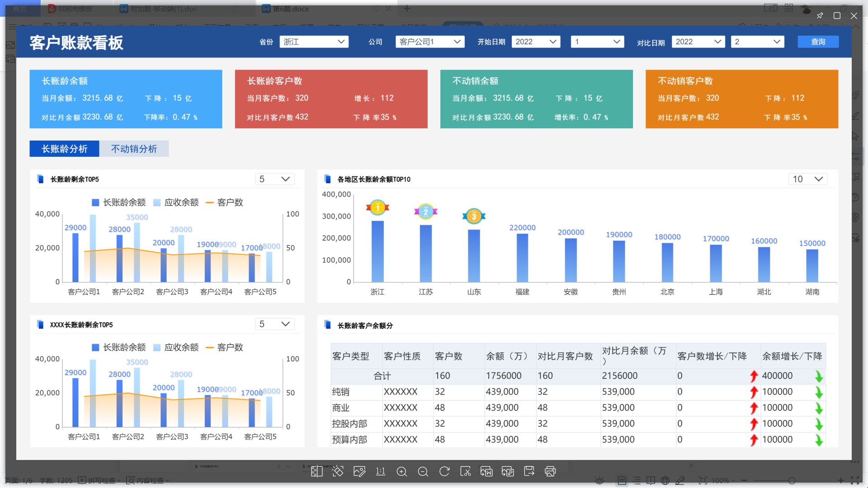The width and height of the screenshot is (868, 488).
Task: Click the 不动销客户数 orange summary card
Action: pyautogui.click(x=741, y=99)
